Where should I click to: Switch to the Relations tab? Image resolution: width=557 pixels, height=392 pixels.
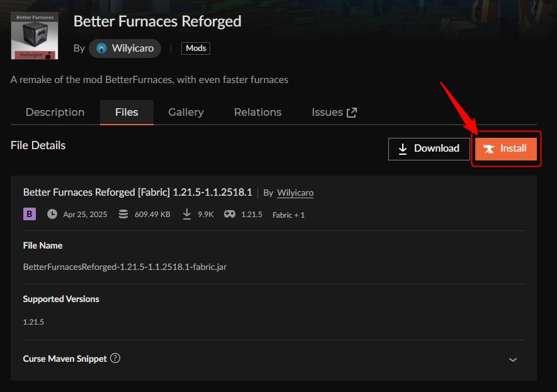tap(257, 112)
